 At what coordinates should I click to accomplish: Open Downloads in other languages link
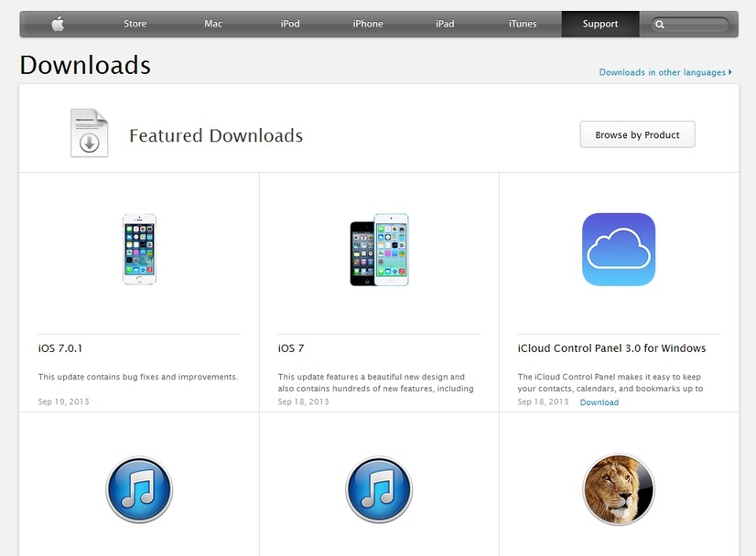point(665,72)
